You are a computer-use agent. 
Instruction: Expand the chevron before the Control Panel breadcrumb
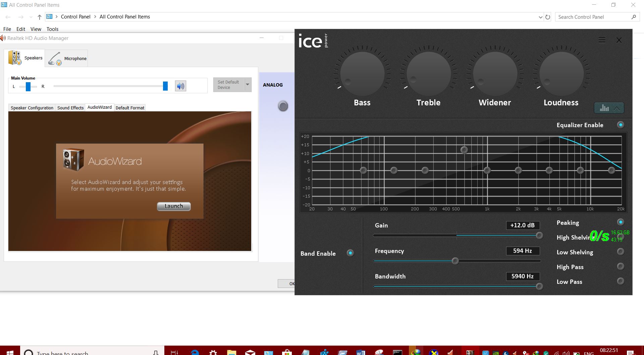pos(57,17)
